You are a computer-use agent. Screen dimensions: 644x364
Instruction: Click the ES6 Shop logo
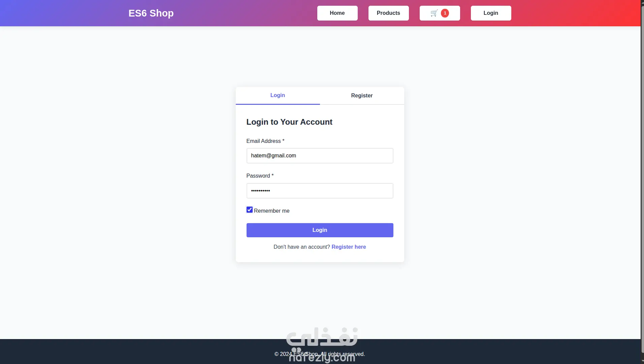[x=151, y=13]
